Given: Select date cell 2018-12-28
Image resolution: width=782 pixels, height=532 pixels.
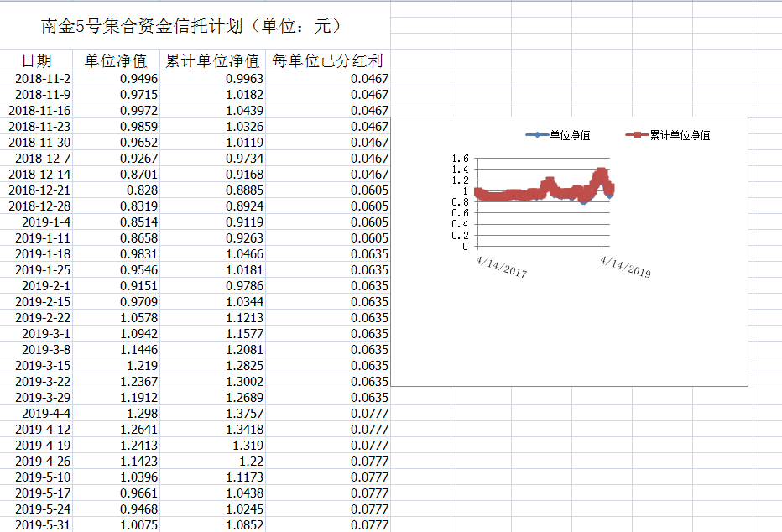Looking at the screenshot, I should pyautogui.click(x=36, y=206).
